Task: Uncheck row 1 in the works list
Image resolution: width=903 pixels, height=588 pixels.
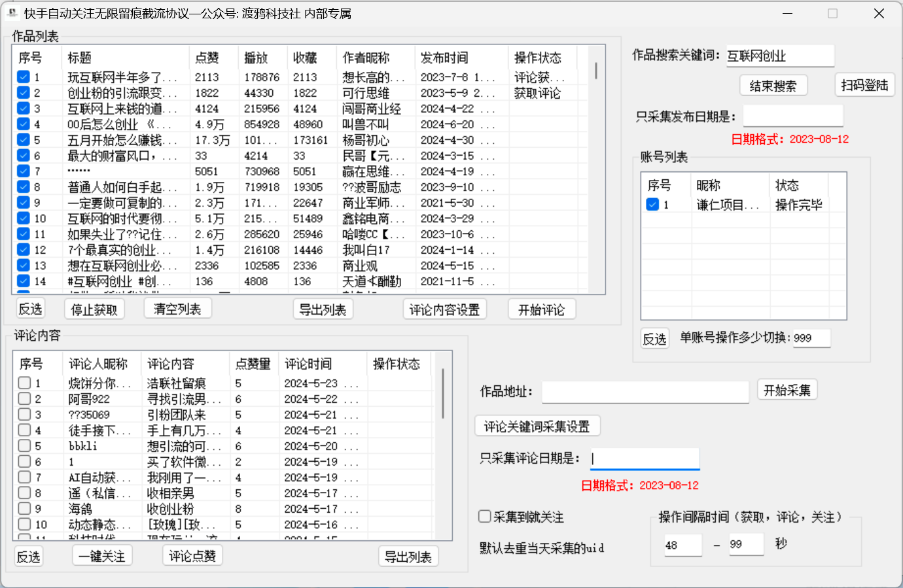Action: pos(24,77)
